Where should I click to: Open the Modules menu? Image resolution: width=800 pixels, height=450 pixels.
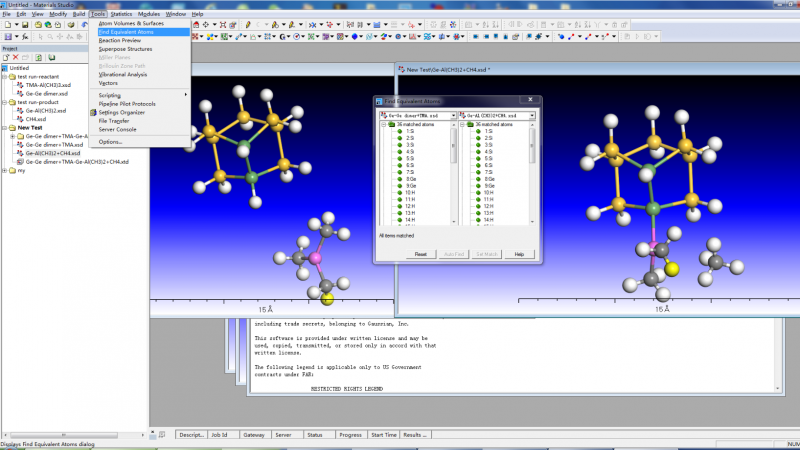(149, 15)
